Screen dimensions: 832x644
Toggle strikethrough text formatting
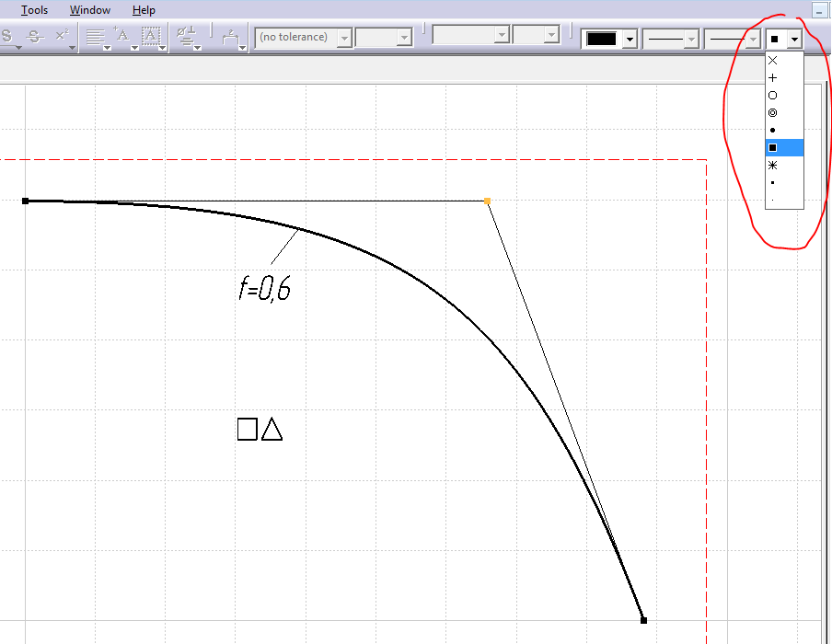click(35, 37)
